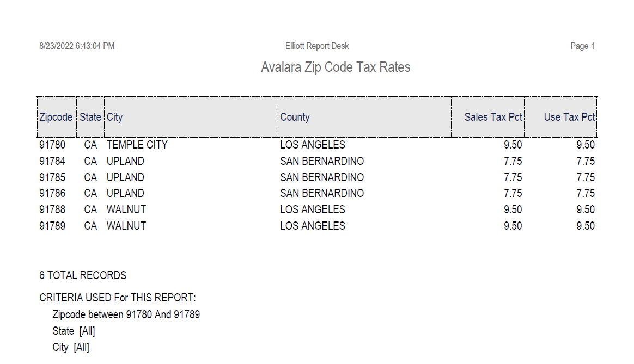
Task: Select SAN BERNARDINO county for 91786
Action: click(322, 194)
